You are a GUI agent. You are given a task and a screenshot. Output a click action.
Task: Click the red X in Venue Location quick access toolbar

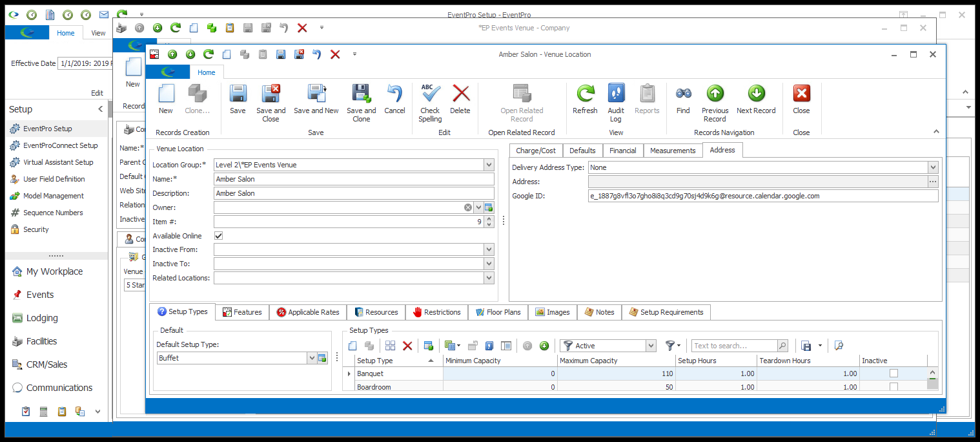pos(335,55)
